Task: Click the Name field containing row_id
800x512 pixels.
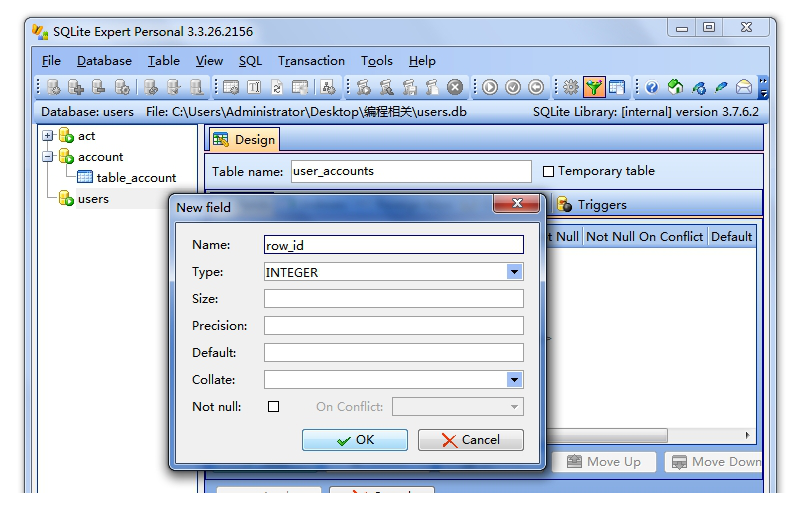Action: coord(394,245)
